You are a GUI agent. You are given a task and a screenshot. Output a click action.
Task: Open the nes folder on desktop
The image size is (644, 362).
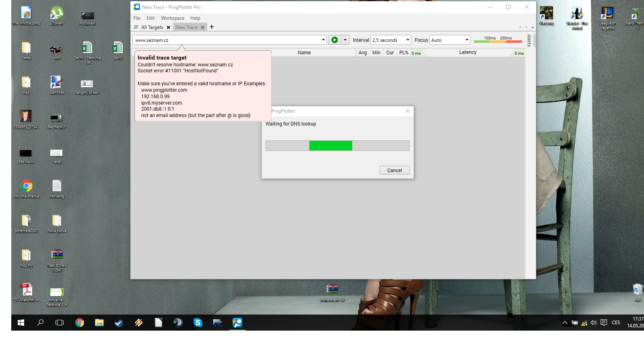[x=26, y=85]
